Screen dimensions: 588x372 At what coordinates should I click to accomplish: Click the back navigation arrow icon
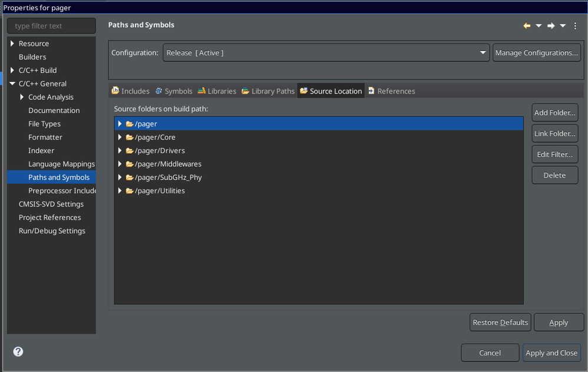[527, 25]
